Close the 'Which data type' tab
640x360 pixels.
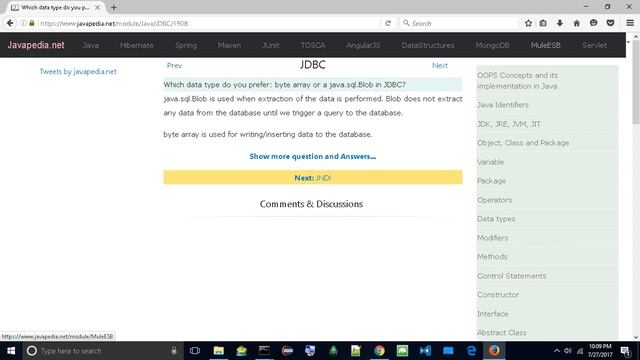click(97, 7)
